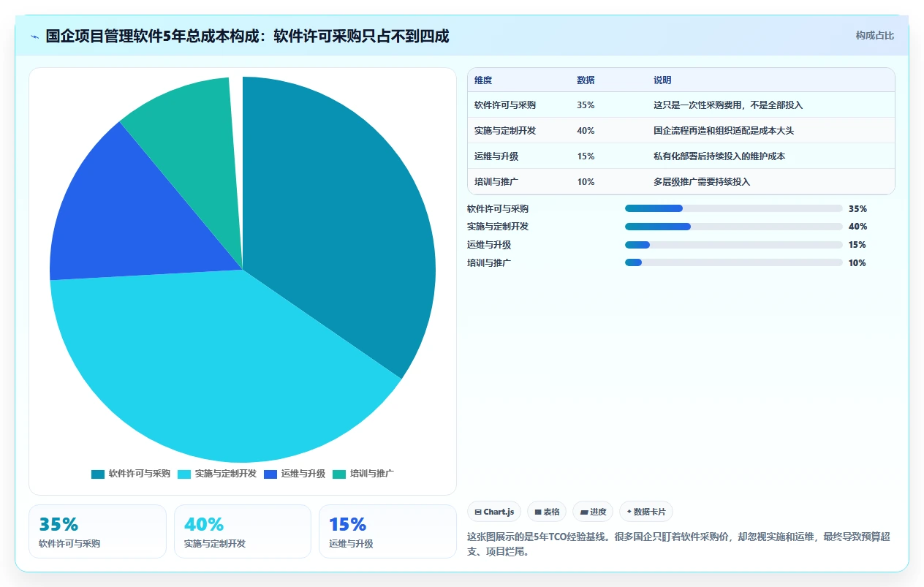Toggle the 培训与推广 legend swatch
The width and height of the screenshot is (924, 587).
click(x=339, y=474)
